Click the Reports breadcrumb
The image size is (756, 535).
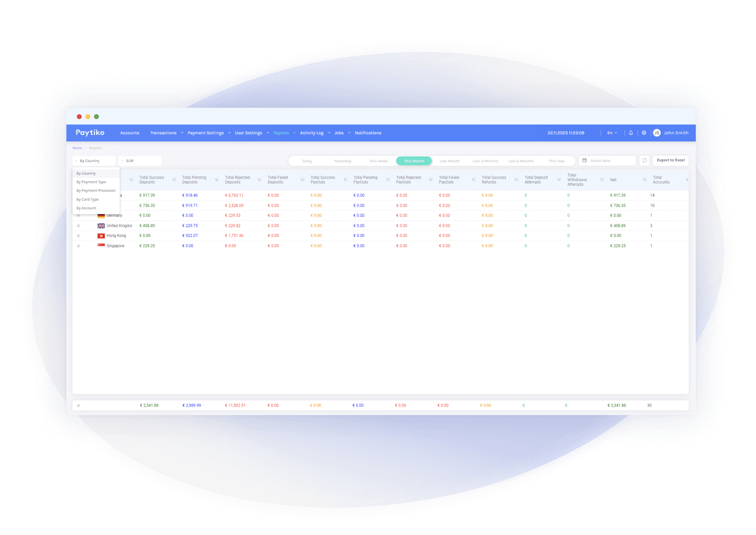(x=95, y=148)
